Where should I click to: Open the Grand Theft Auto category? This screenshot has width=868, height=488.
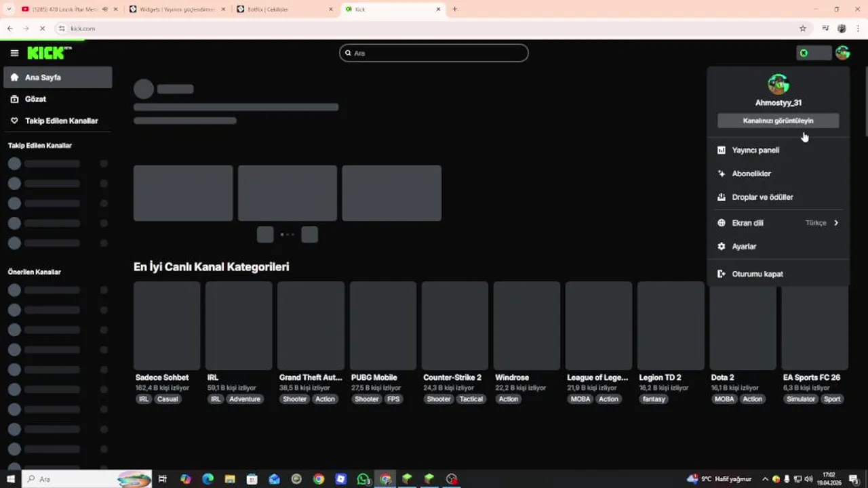tap(311, 326)
